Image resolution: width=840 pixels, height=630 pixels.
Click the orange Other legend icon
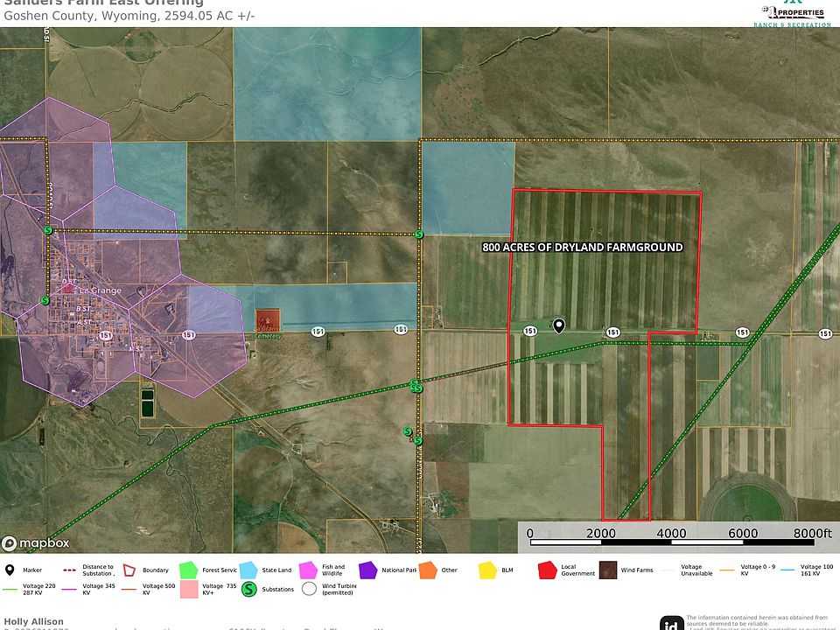tap(428, 570)
